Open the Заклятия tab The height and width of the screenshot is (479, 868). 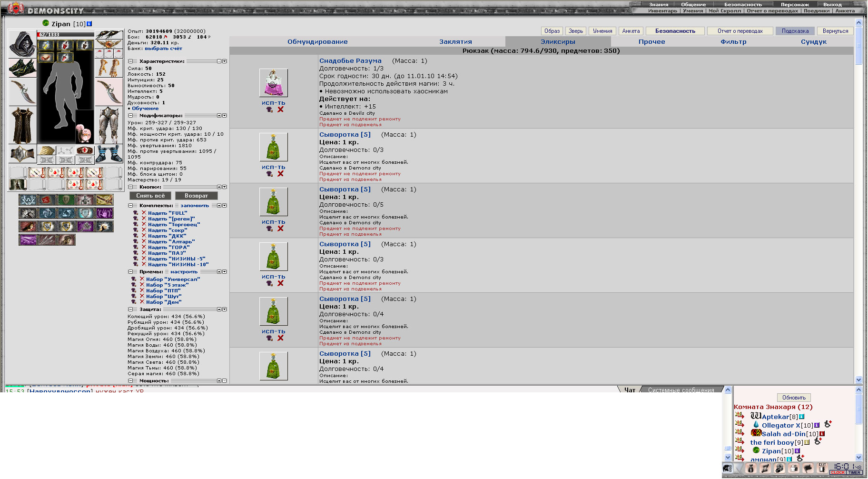455,42
